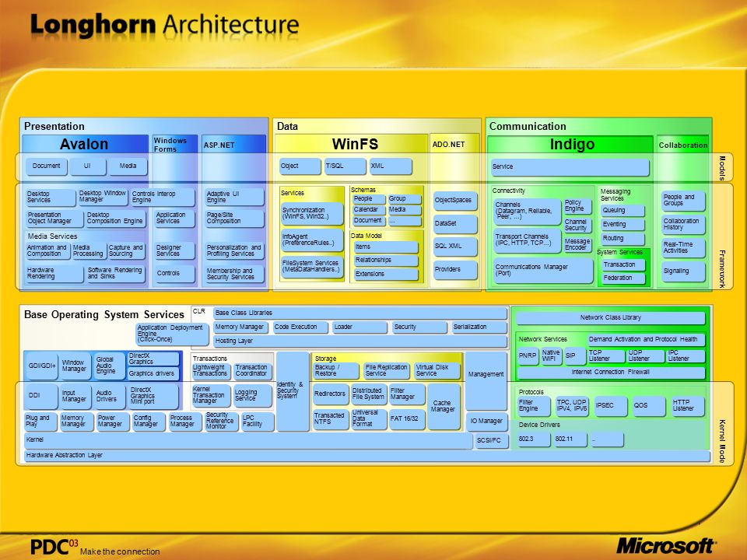Select Software Rendering and Sinks box
The height and width of the screenshot is (560, 747).
pos(115,273)
